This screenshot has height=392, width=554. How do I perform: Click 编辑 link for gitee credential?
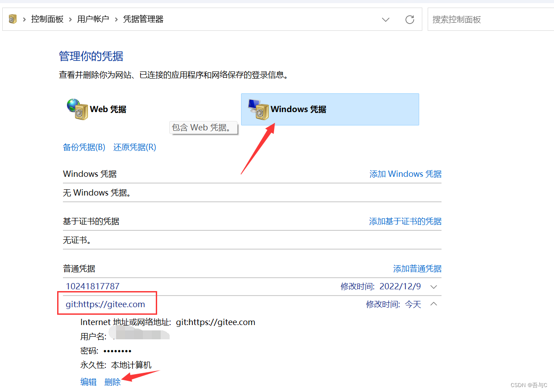(88, 382)
